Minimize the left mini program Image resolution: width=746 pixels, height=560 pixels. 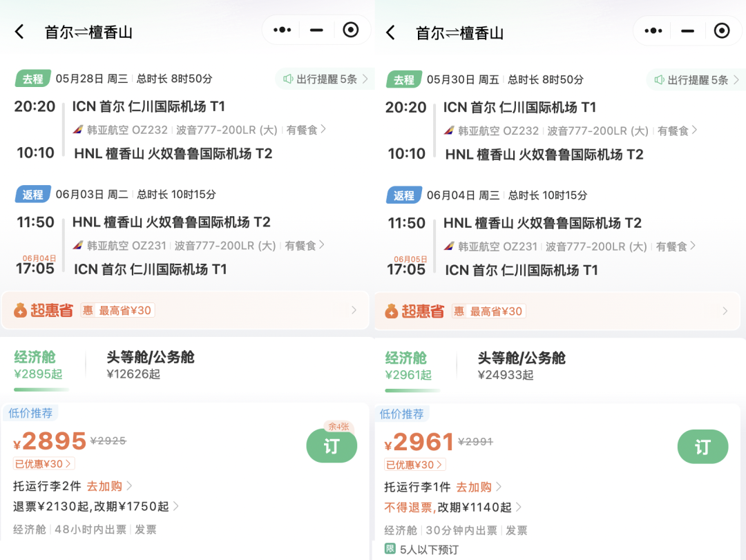click(x=316, y=30)
